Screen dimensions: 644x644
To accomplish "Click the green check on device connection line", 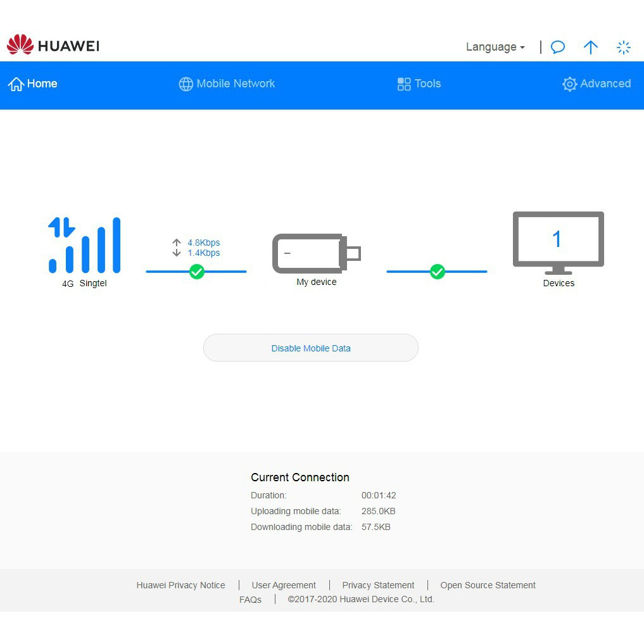I will [438, 272].
